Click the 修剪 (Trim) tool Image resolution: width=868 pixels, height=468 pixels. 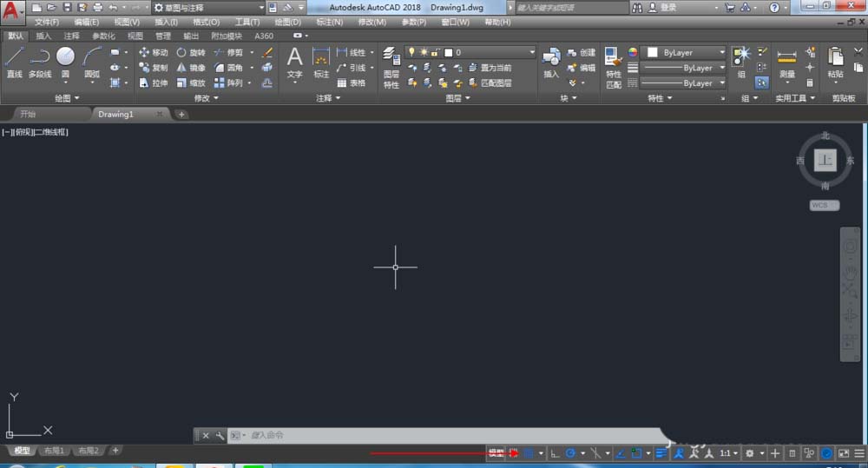click(x=228, y=52)
